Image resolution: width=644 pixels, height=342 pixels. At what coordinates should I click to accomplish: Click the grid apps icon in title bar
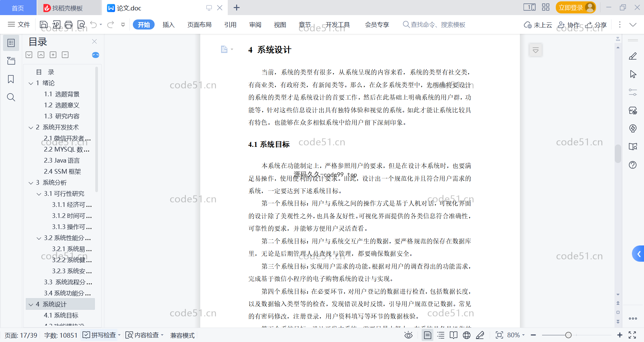(x=546, y=7)
